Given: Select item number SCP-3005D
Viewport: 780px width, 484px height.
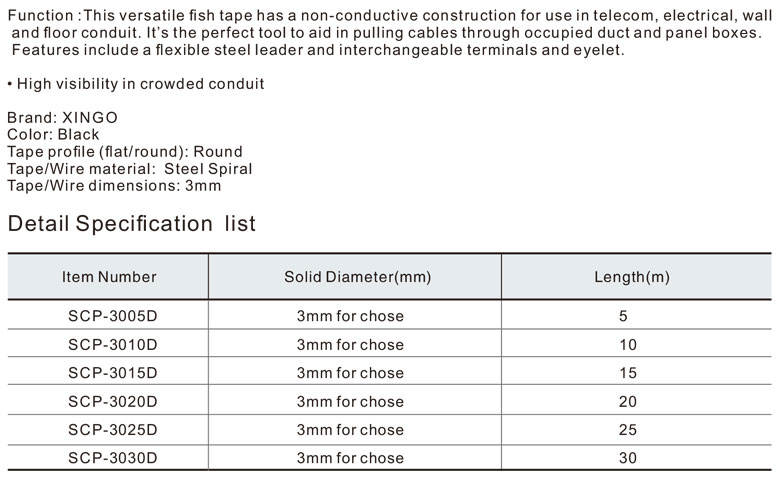Looking at the screenshot, I should (109, 316).
